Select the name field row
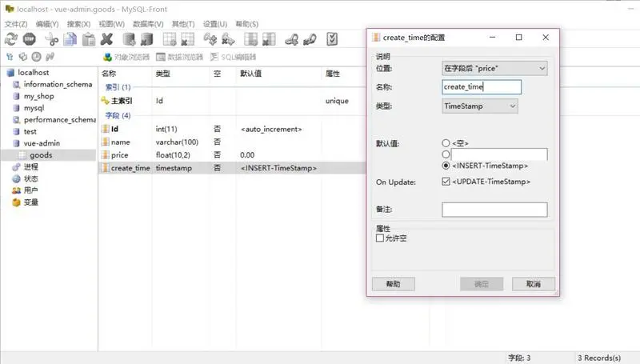 pyautogui.click(x=232, y=142)
